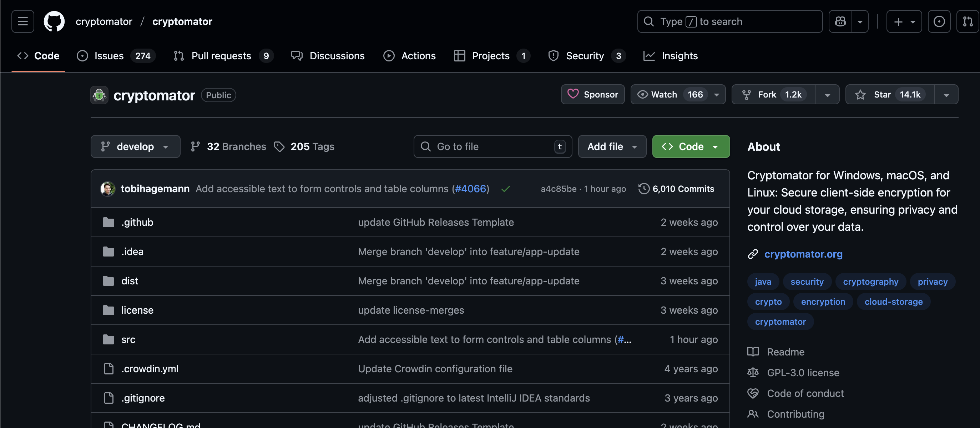Open the green Code dropdown
This screenshot has width=980, height=428.
691,146
